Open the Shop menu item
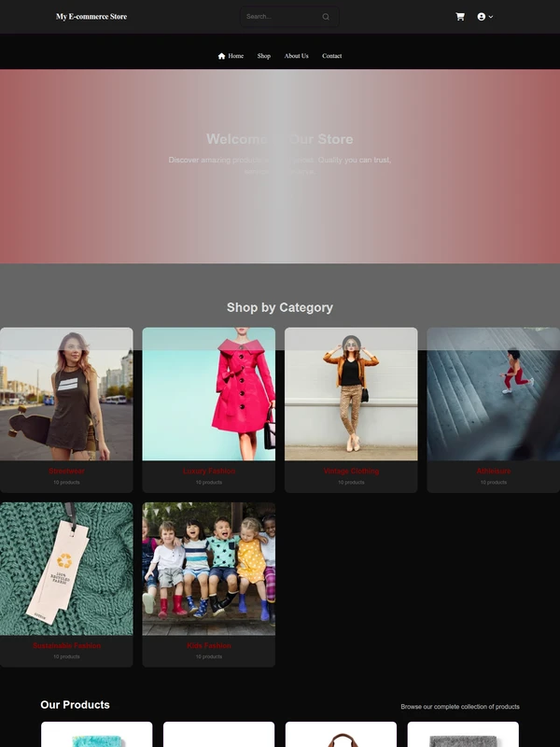Screen dimensions: 560x747 [264, 56]
